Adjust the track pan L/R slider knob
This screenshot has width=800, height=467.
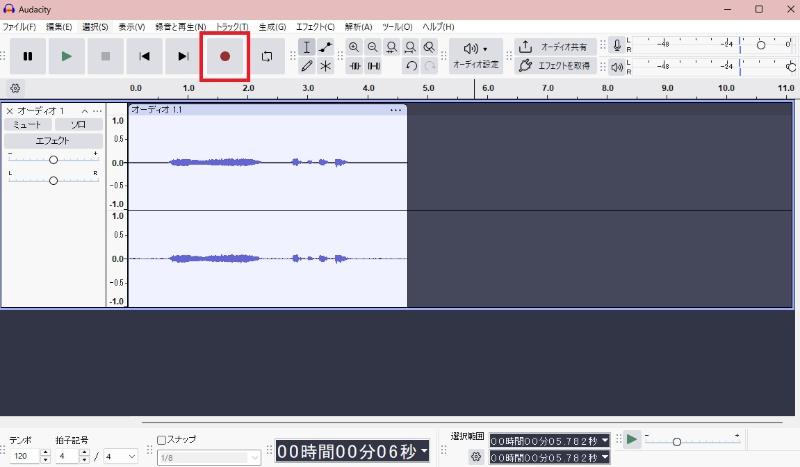53,181
